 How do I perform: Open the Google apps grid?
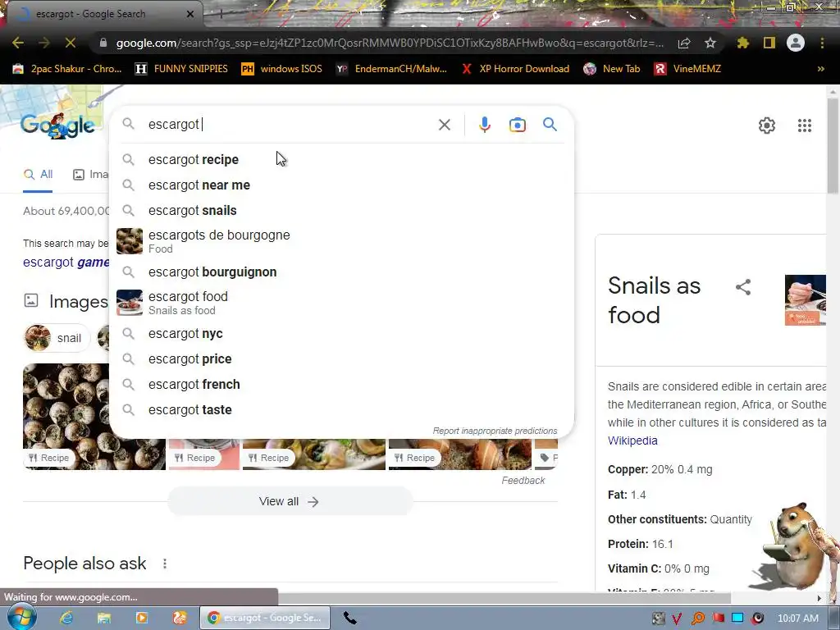(805, 126)
